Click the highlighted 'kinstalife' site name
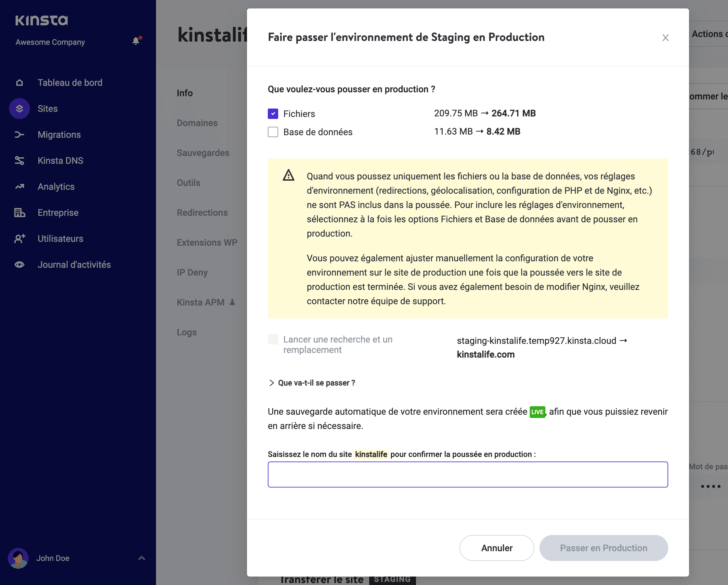The width and height of the screenshot is (728, 585). click(371, 454)
